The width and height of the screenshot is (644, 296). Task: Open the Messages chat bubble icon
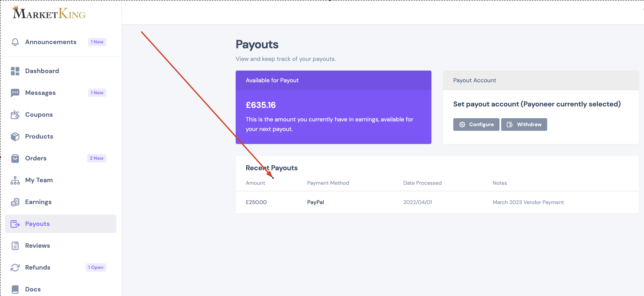[15, 93]
